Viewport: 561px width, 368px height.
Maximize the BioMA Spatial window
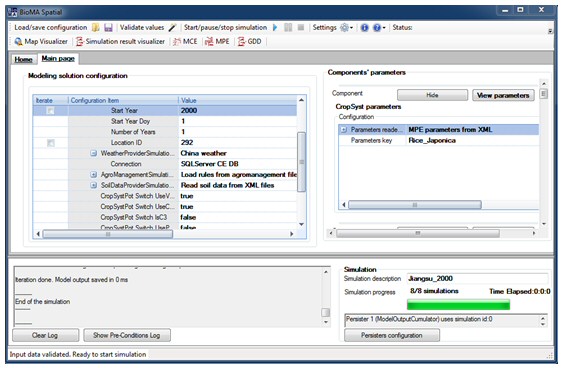[521, 10]
